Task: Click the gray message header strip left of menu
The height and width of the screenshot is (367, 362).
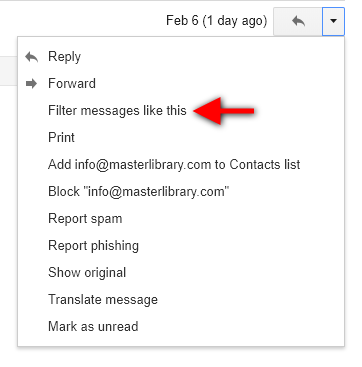Action: [9, 71]
